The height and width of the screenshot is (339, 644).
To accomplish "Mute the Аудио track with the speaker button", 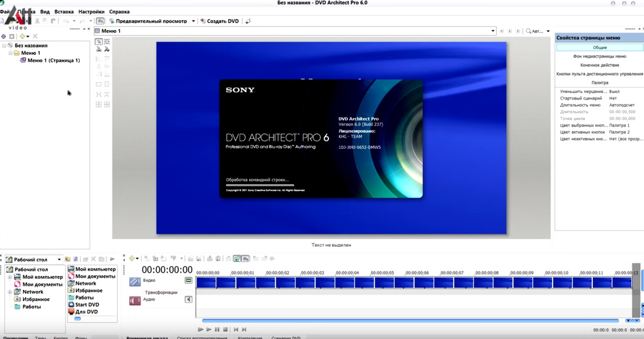I will 188,300.
